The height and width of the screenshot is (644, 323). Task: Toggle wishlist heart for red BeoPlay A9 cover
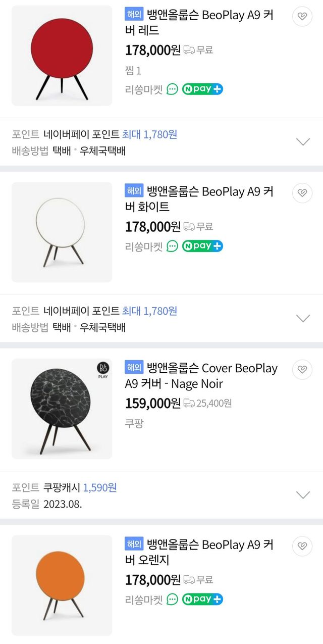pyautogui.click(x=302, y=17)
